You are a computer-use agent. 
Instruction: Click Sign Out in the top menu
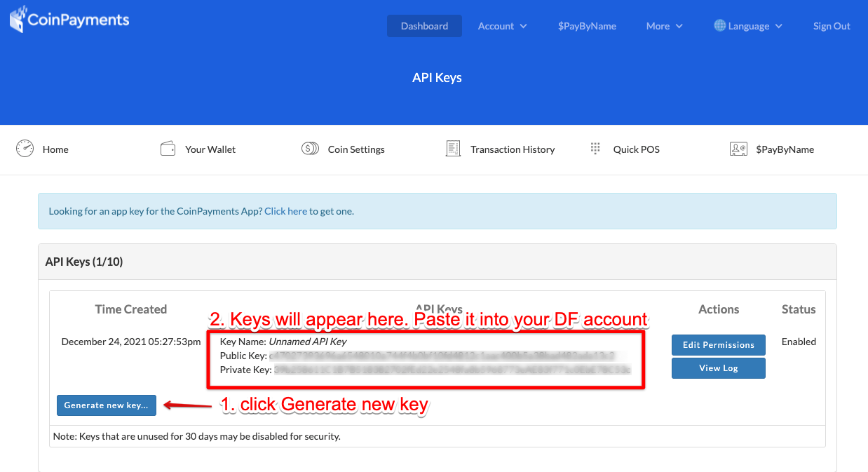pyautogui.click(x=831, y=25)
